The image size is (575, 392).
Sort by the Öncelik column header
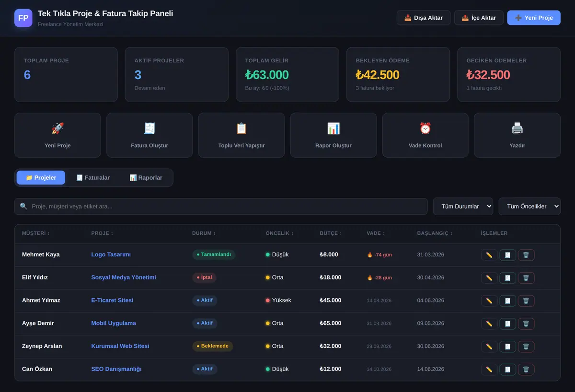point(280,233)
